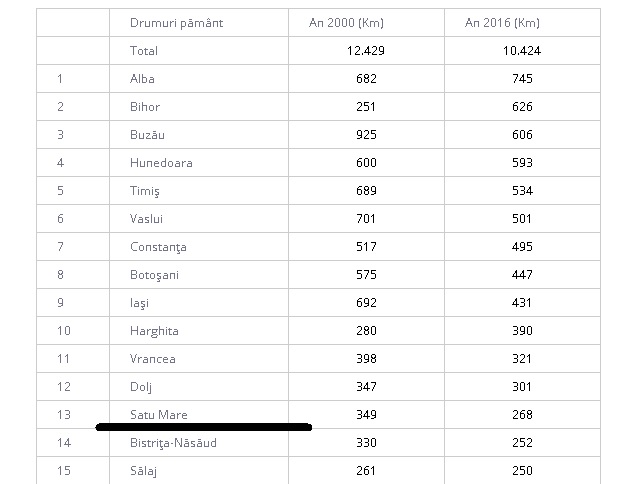Select the Vaslui row cell

click(145, 218)
